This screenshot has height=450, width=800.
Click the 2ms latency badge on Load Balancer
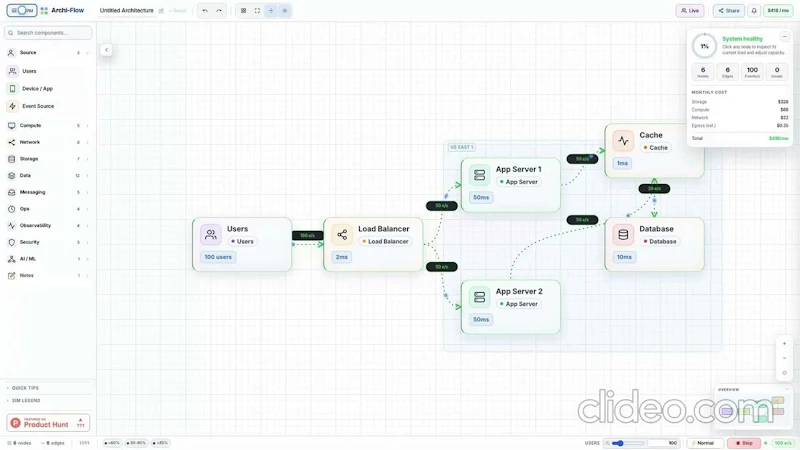[x=342, y=257]
